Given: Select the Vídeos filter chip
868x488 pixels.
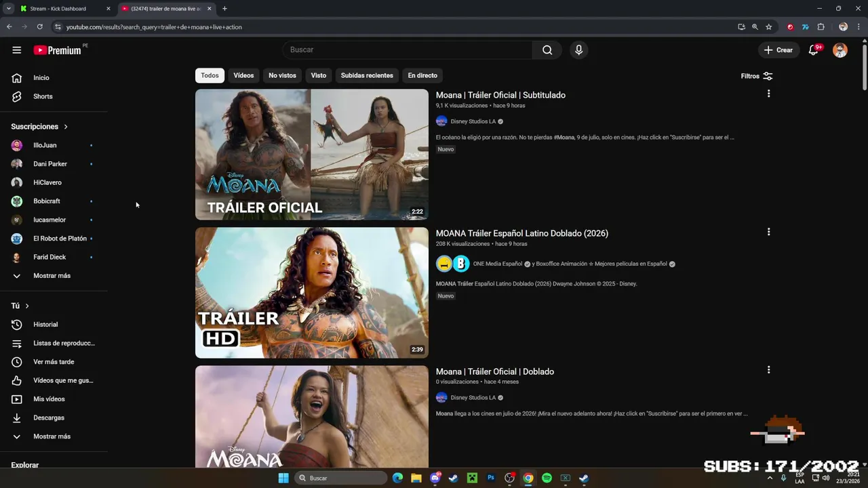Looking at the screenshot, I should pyautogui.click(x=243, y=75).
